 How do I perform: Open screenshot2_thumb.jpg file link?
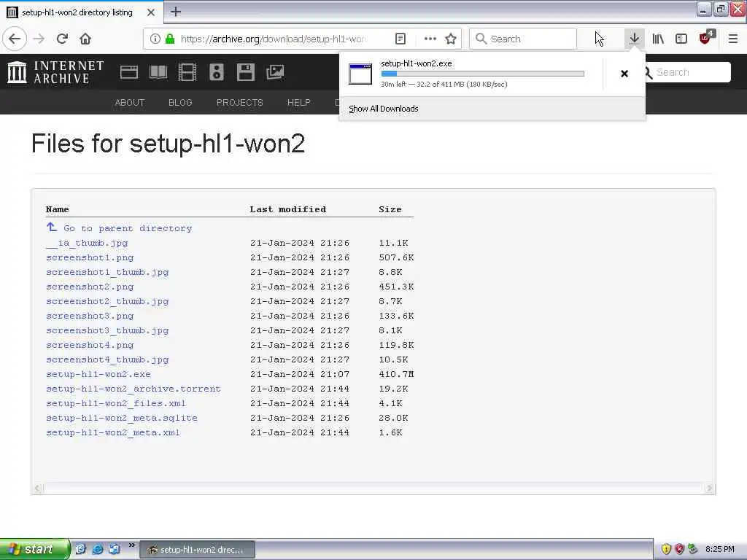[107, 301]
